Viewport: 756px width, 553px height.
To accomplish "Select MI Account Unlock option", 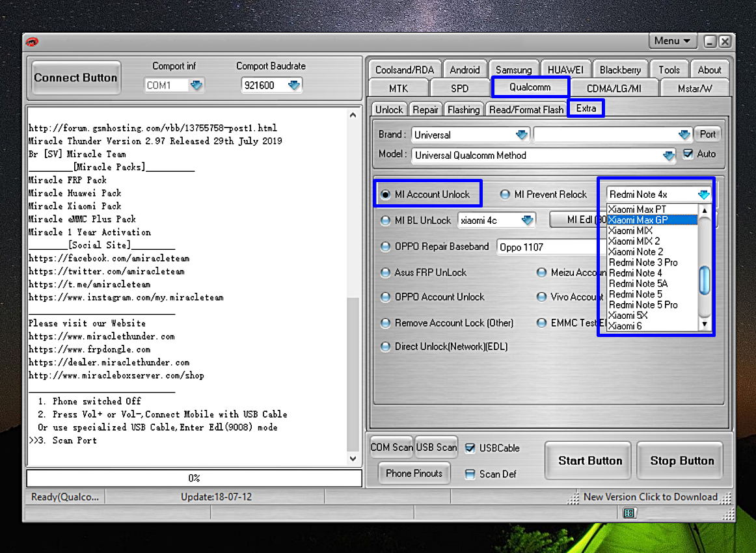I will 386,195.
